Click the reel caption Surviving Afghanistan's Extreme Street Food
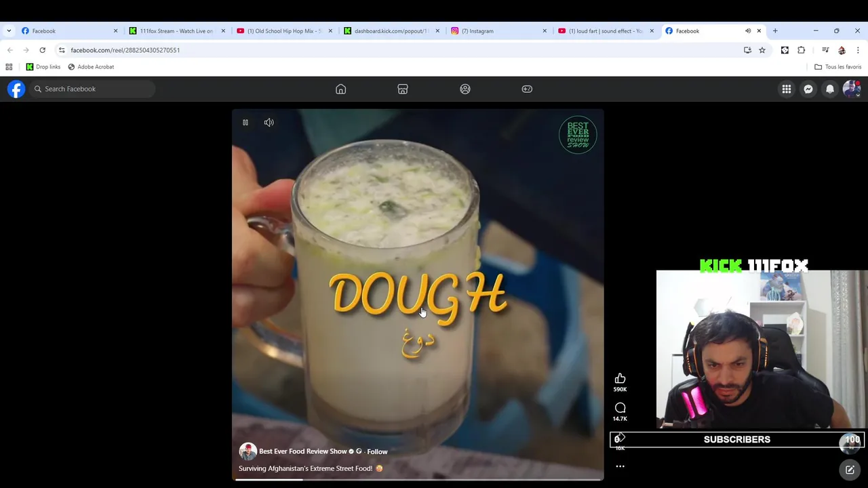The width and height of the screenshot is (868, 488). tap(311, 468)
